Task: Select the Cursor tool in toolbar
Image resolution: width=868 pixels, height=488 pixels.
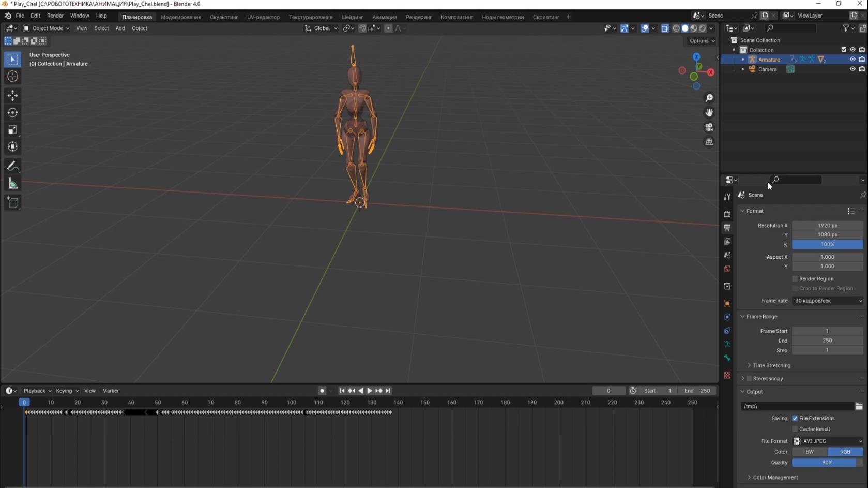Action: pyautogui.click(x=12, y=77)
